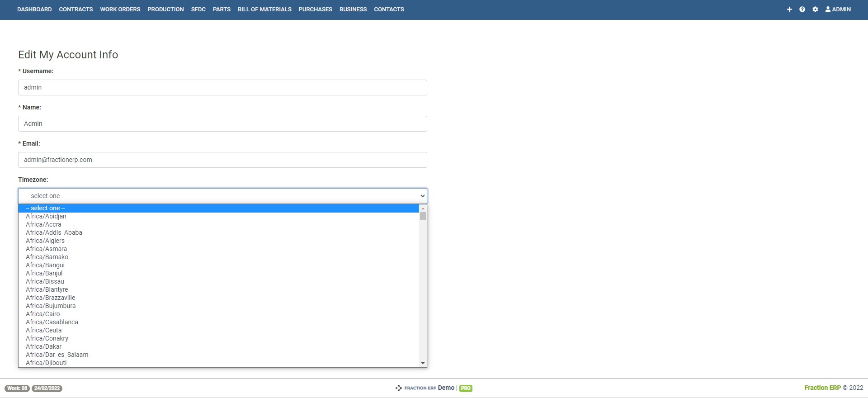Open the help question mark icon
Viewport: 868px width, 398px height.
click(x=802, y=9)
